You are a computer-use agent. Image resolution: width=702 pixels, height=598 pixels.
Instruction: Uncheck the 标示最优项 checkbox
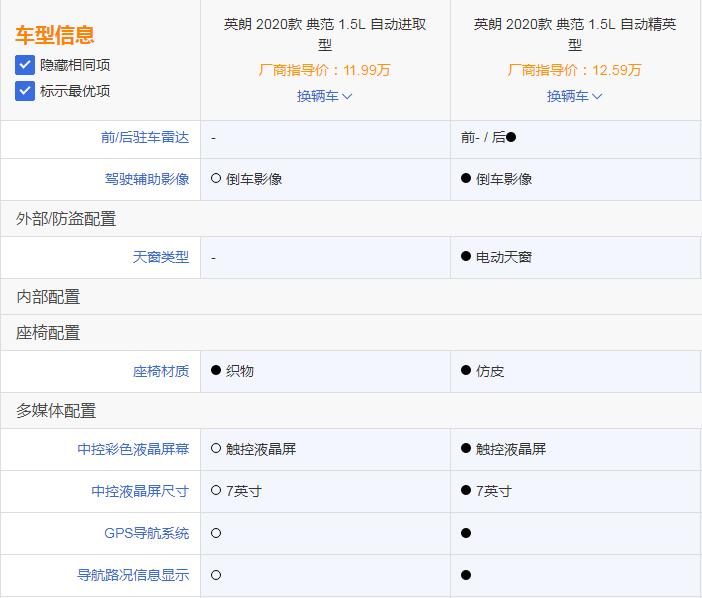(25, 91)
